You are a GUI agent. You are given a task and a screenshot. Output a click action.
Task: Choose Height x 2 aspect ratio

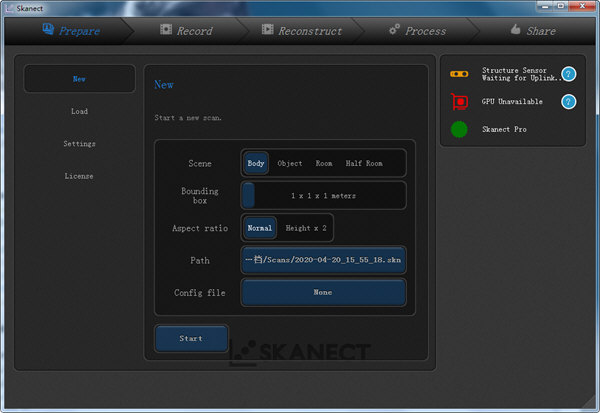306,228
